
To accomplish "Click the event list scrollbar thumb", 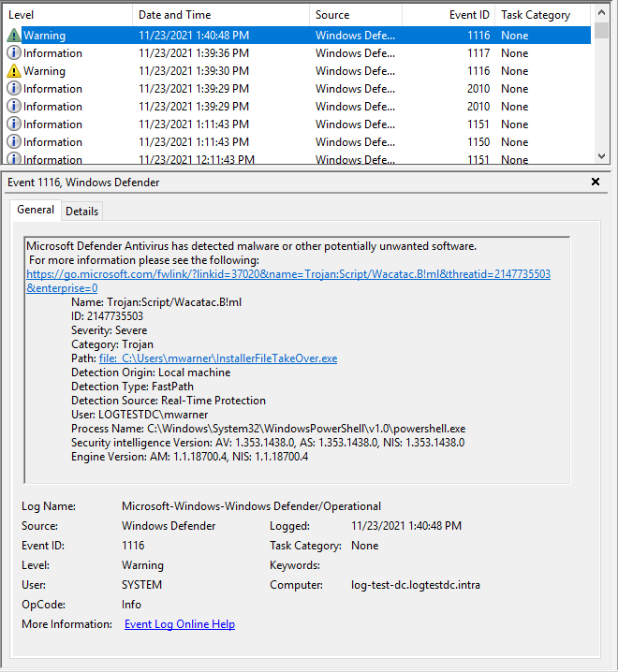I will pos(602,30).
